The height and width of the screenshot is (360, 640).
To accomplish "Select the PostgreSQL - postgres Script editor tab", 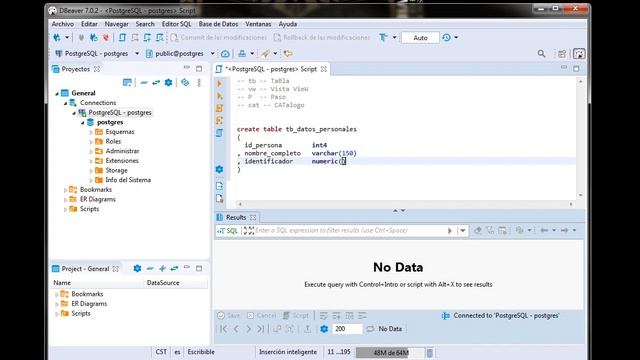I will (x=271, y=69).
